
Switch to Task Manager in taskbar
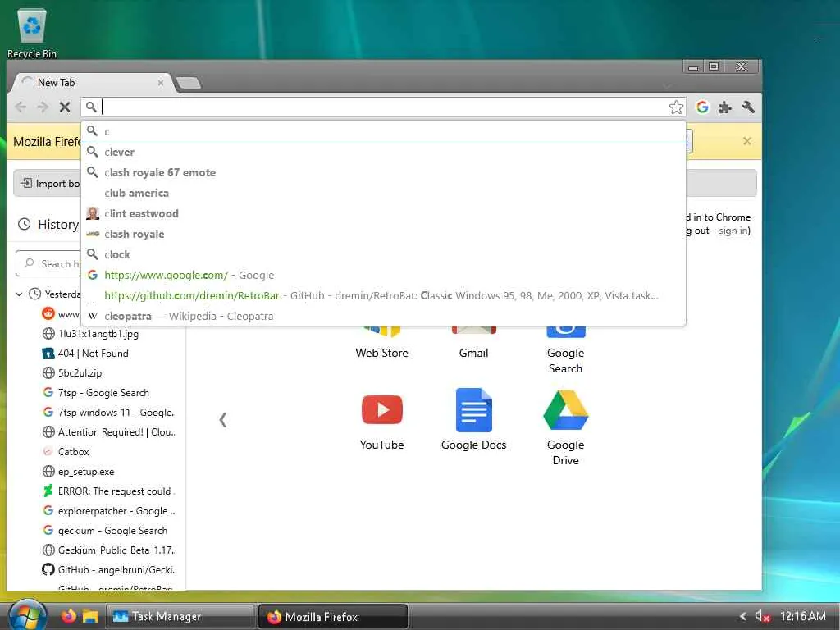point(180,617)
